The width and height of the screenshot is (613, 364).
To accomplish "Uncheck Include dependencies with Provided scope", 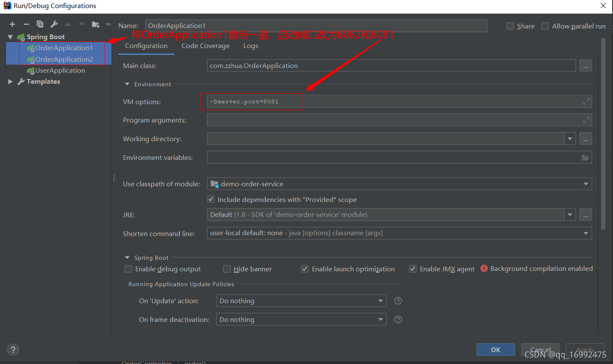I will [211, 199].
